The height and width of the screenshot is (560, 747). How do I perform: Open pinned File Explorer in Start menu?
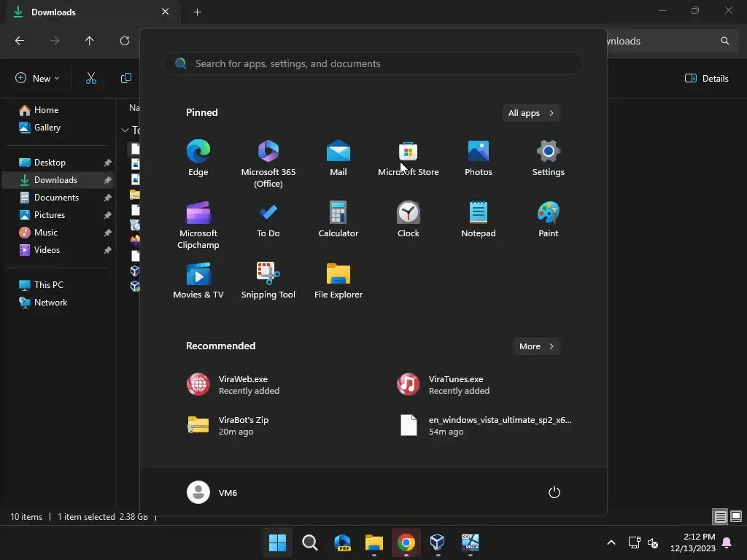[x=338, y=281]
